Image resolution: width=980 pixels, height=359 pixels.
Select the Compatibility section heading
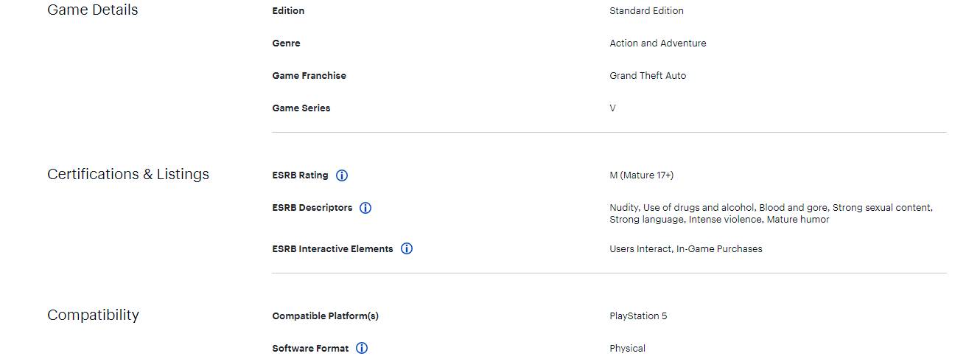point(93,316)
